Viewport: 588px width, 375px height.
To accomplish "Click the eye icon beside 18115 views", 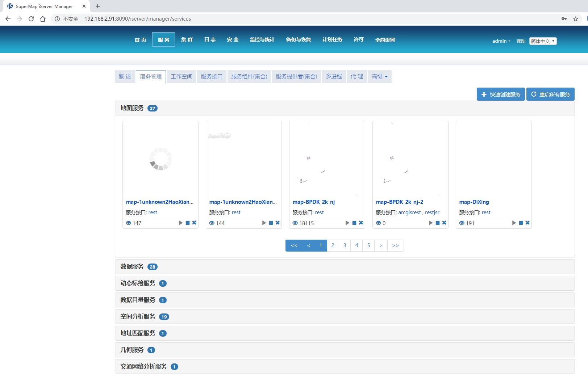I will (x=295, y=223).
